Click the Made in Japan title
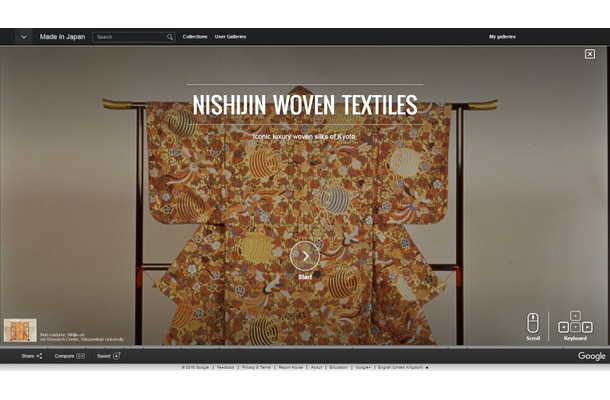Screen dimensions: 610x400 pos(62,37)
